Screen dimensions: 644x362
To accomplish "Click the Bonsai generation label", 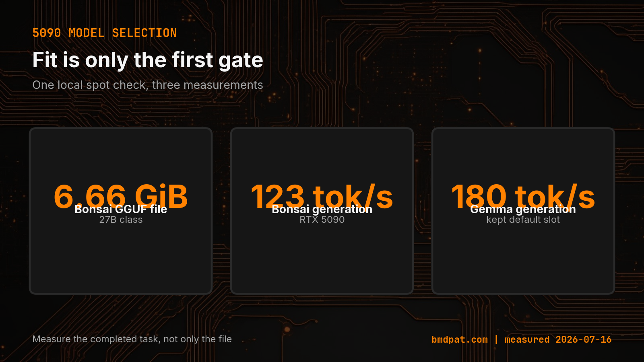I will (322, 210).
